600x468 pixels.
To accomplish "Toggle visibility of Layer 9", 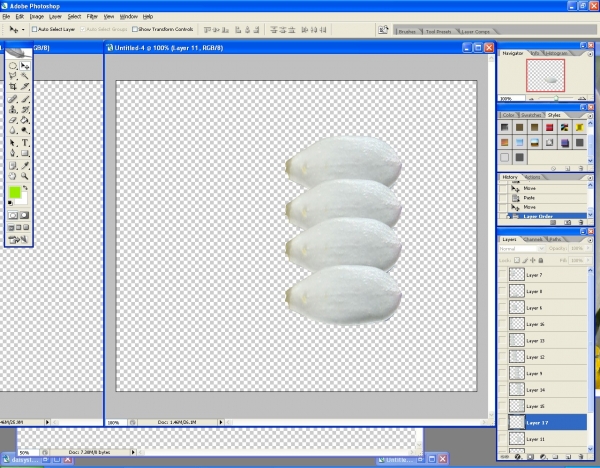I will pos(502,373).
